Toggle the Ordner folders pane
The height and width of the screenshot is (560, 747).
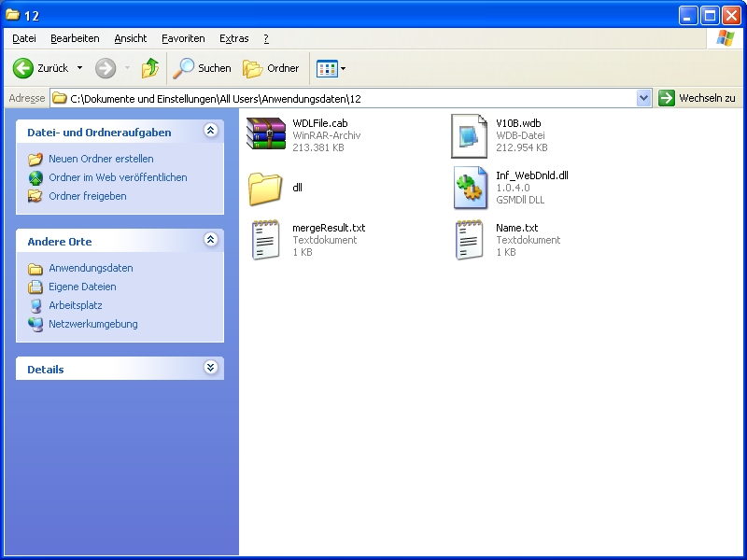pyautogui.click(x=271, y=68)
